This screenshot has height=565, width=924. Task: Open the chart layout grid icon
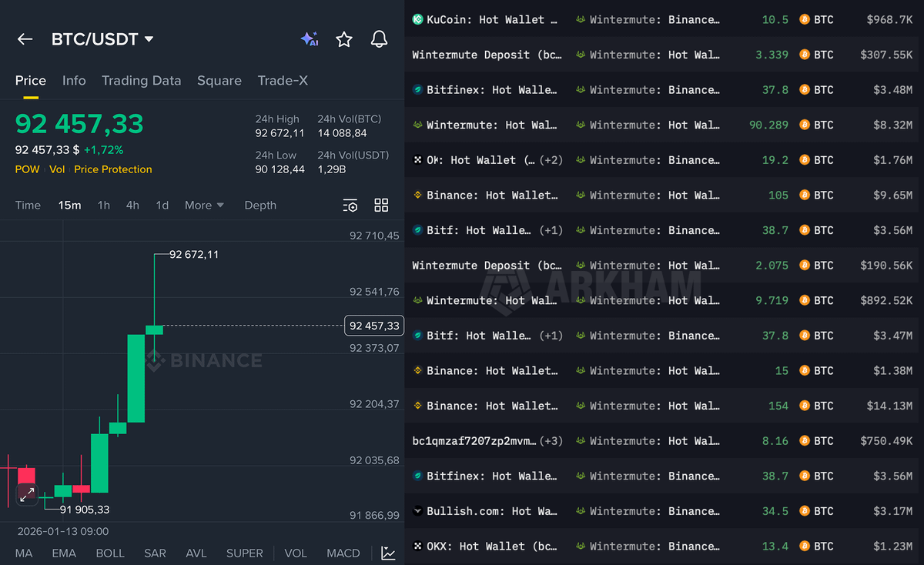tap(381, 205)
